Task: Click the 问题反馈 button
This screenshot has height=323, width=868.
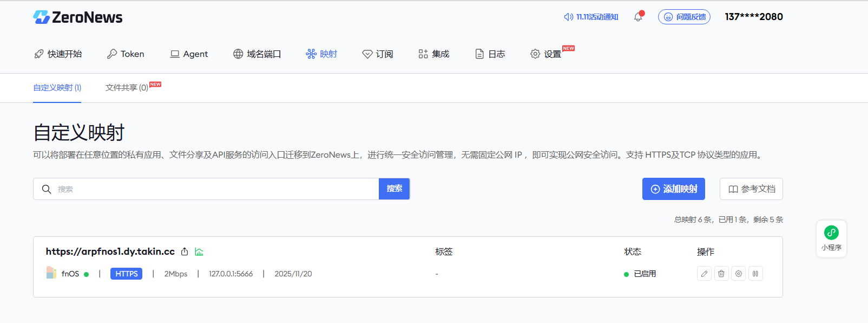Action: [684, 17]
